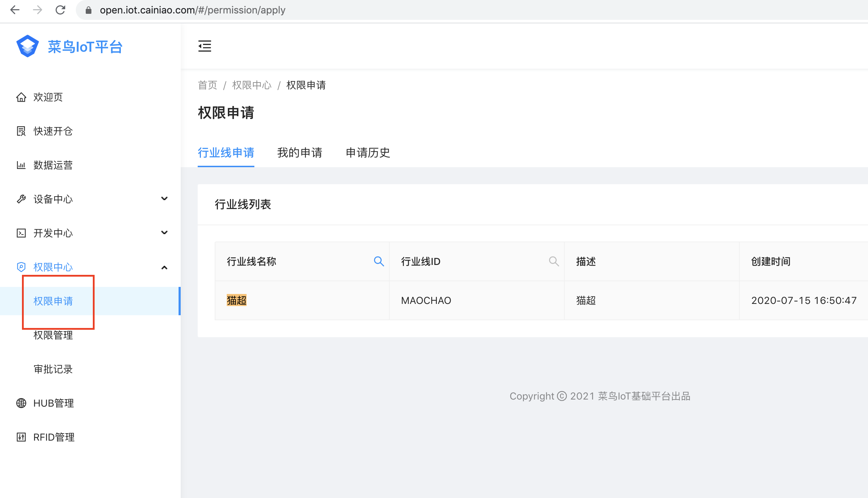The width and height of the screenshot is (868, 498).
Task: Open HUB管理 from the sidebar
Action: coord(53,403)
